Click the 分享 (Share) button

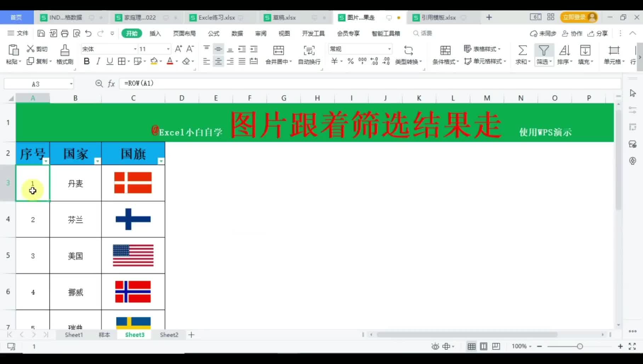click(598, 33)
